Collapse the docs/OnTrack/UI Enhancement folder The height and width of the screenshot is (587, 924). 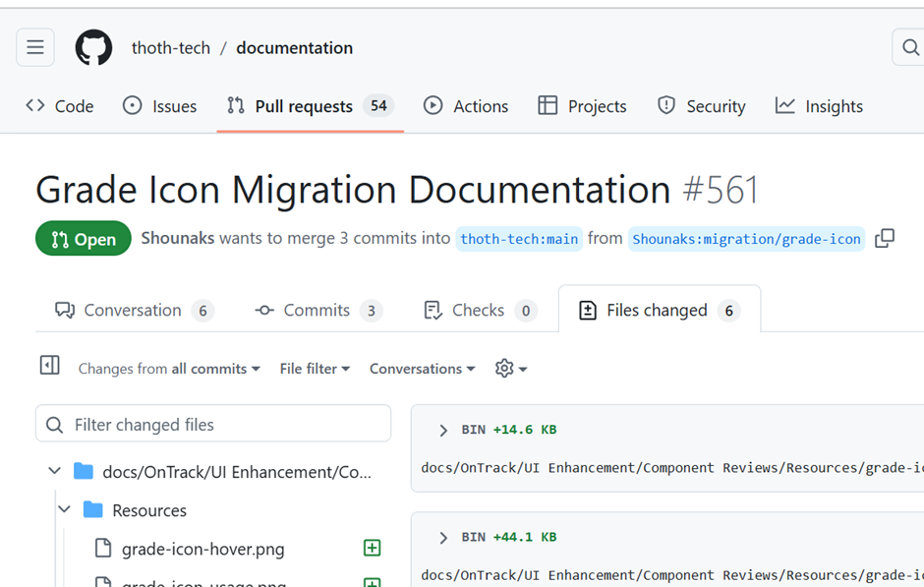point(55,472)
